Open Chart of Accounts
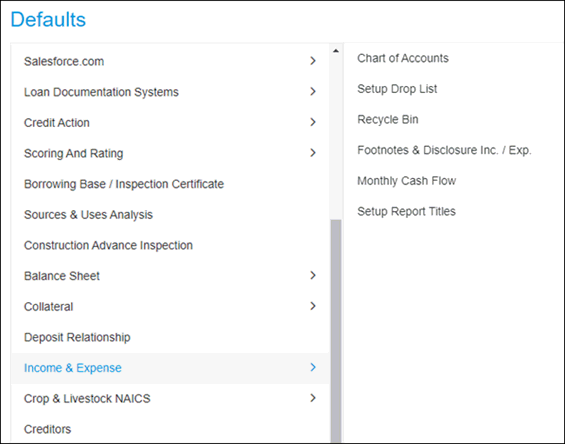Screen dimensions: 565x444 point(403,58)
